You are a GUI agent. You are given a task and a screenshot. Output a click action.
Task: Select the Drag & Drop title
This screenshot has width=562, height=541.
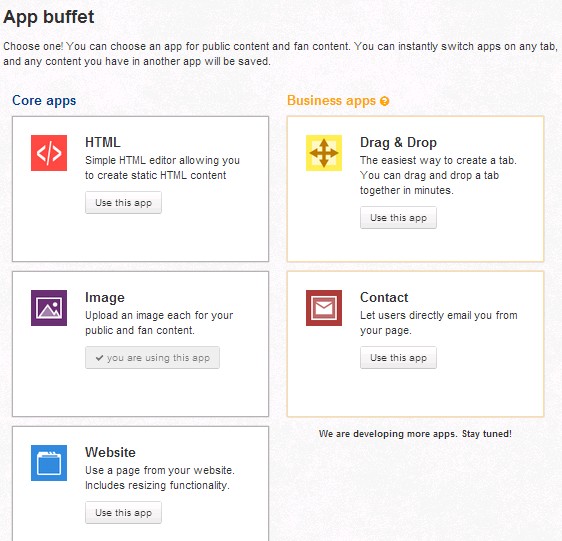click(398, 142)
